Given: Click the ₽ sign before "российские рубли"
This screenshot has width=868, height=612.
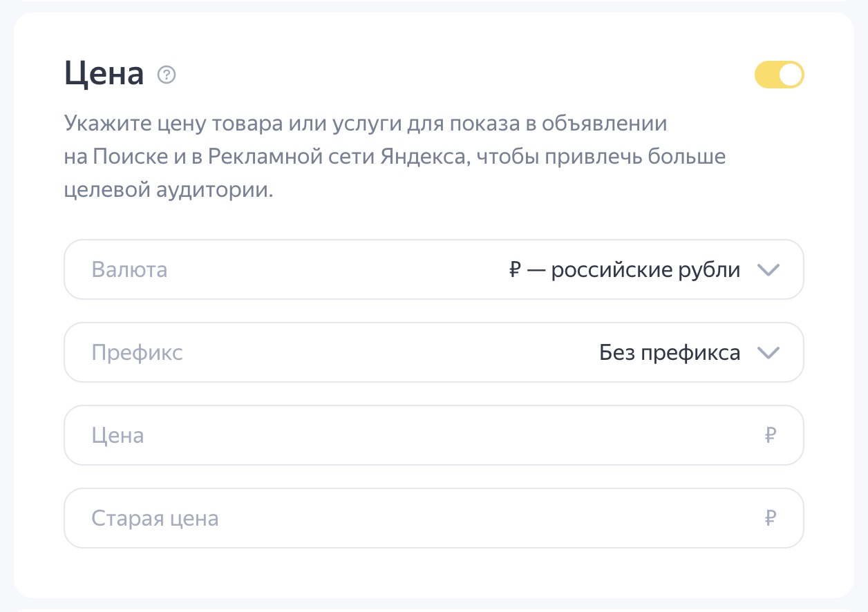Looking at the screenshot, I should (x=514, y=270).
